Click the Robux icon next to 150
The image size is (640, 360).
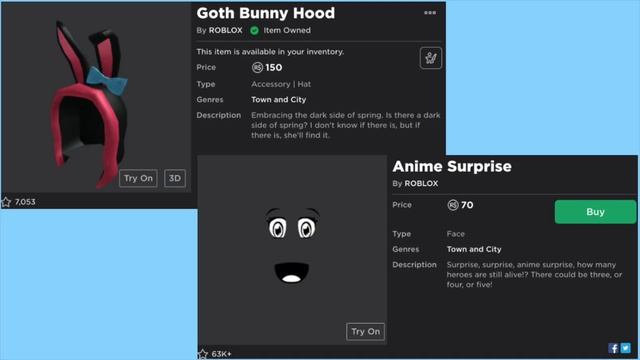[x=257, y=67]
